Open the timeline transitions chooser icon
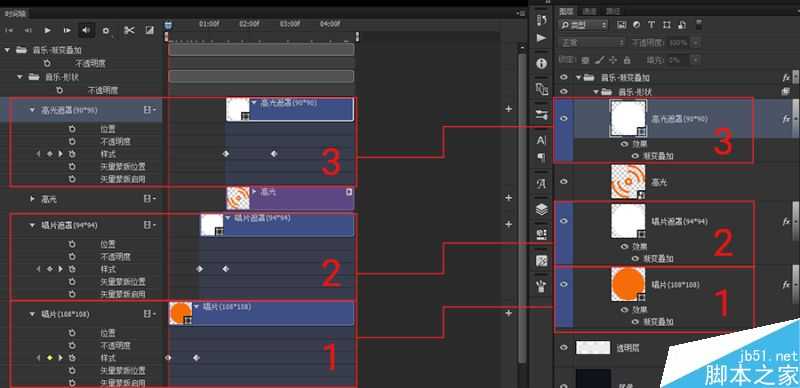Image resolution: width=800 pixels, height=388 pixels. [149, 31]
